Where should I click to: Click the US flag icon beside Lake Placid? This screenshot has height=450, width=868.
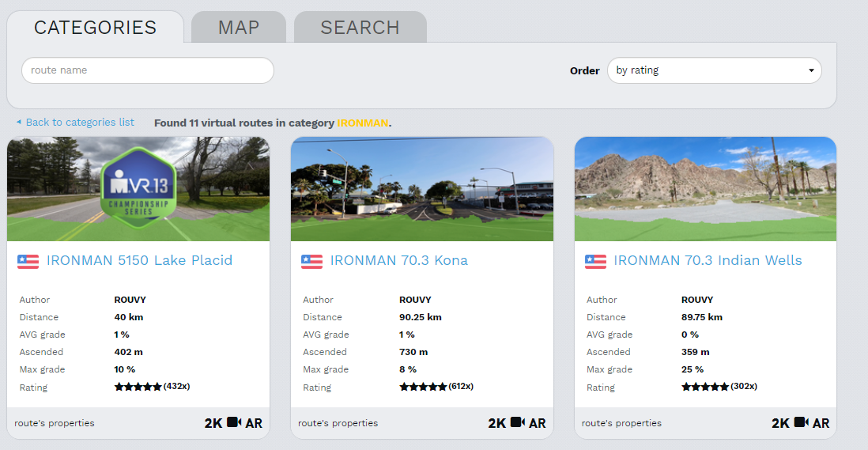28,261
